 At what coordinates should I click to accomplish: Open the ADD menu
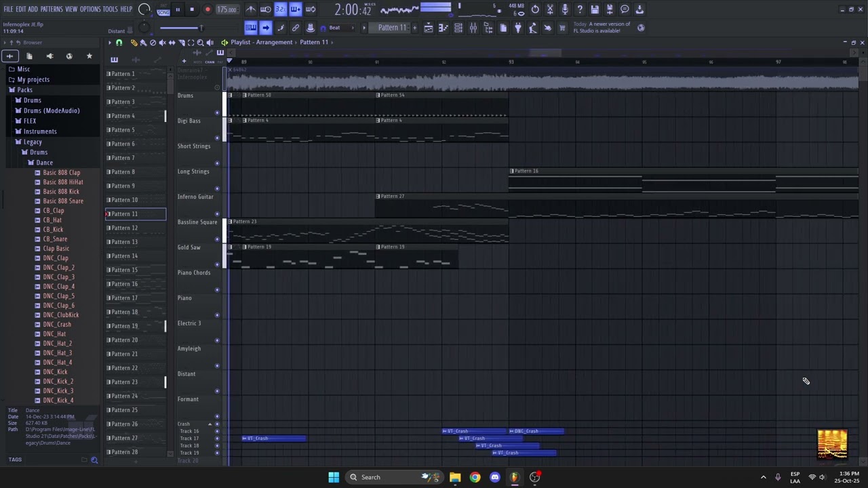[x=34, y=9]
